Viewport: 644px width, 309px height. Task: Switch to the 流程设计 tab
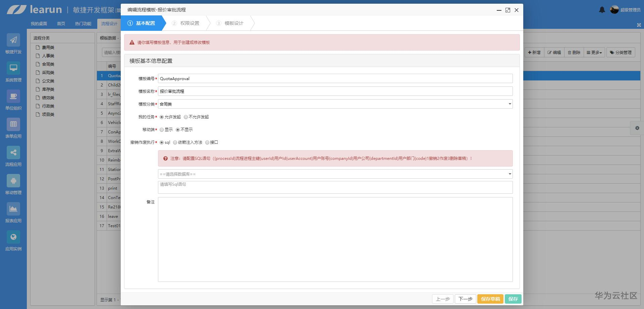click(x=109, y=23)
